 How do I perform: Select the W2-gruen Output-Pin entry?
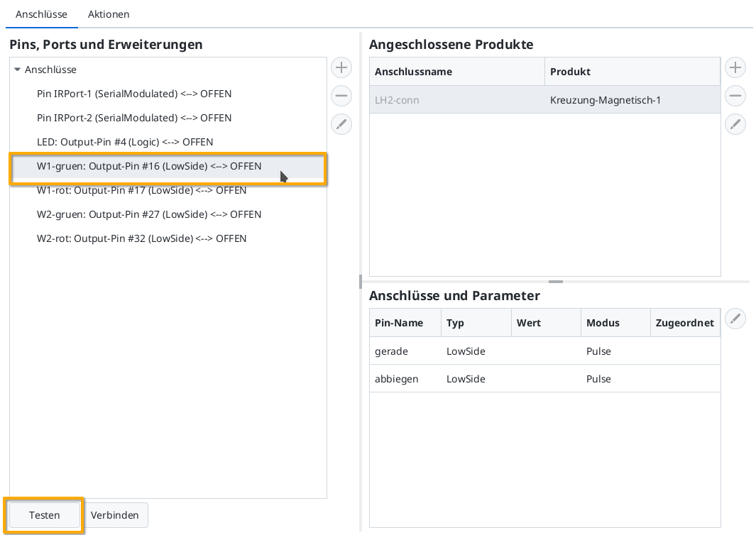coord(149,214)
